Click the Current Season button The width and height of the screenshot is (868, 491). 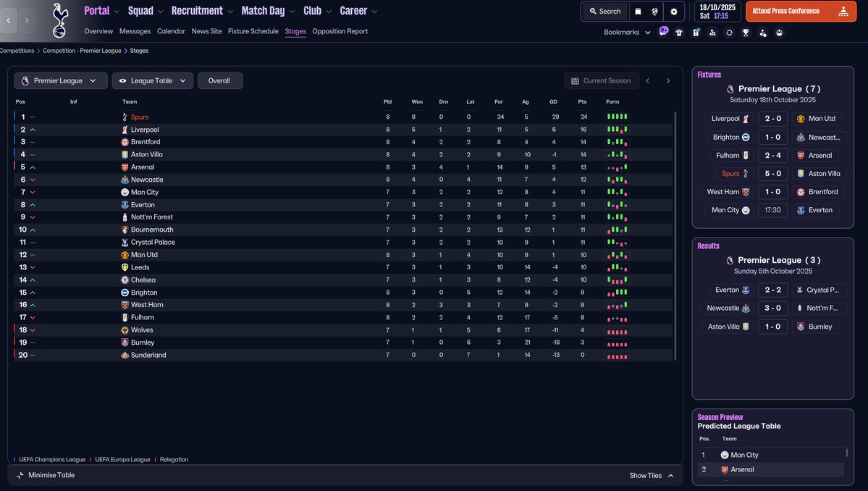[601, 81]
